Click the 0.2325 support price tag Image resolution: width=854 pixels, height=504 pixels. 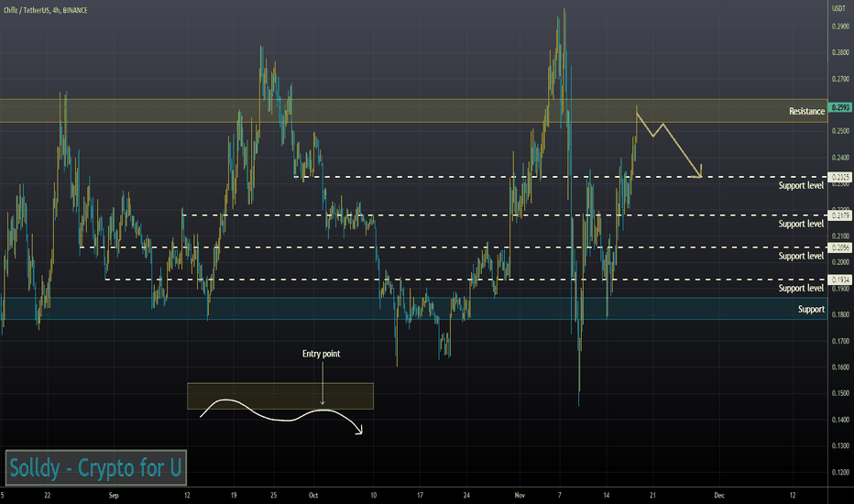tap(840, 177)
